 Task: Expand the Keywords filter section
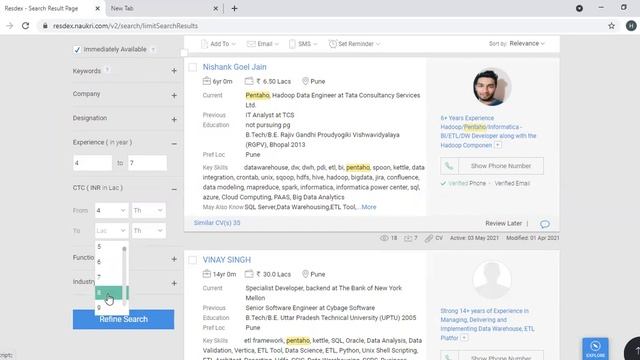(x=174, y=71)
